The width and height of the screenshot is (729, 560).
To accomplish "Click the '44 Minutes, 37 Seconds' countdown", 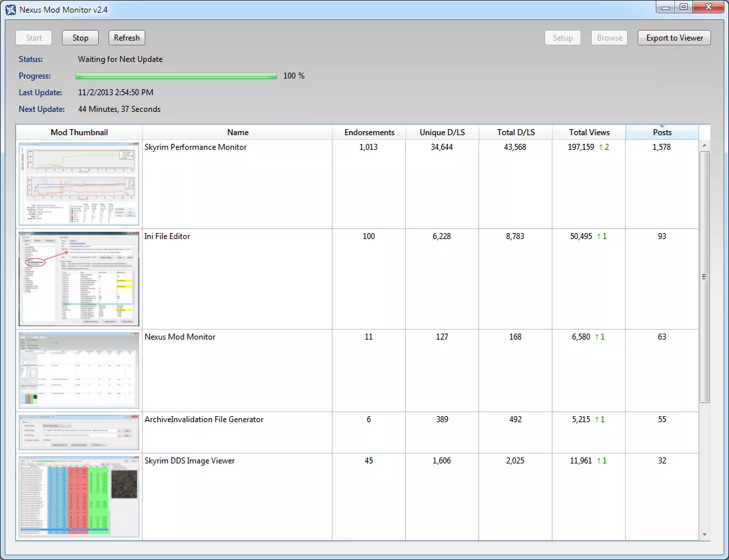I will (x=119, y=109).
